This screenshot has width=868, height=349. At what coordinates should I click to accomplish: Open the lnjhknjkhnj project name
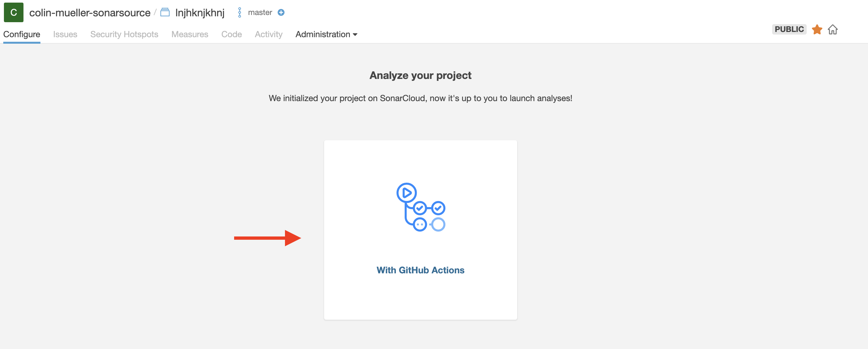tap(200, 13)
